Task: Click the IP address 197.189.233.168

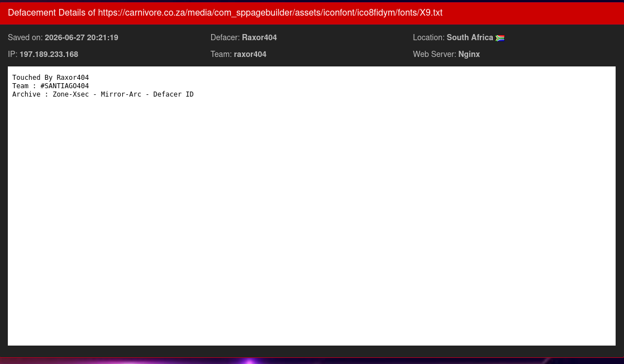Action: tap(49, 54)
